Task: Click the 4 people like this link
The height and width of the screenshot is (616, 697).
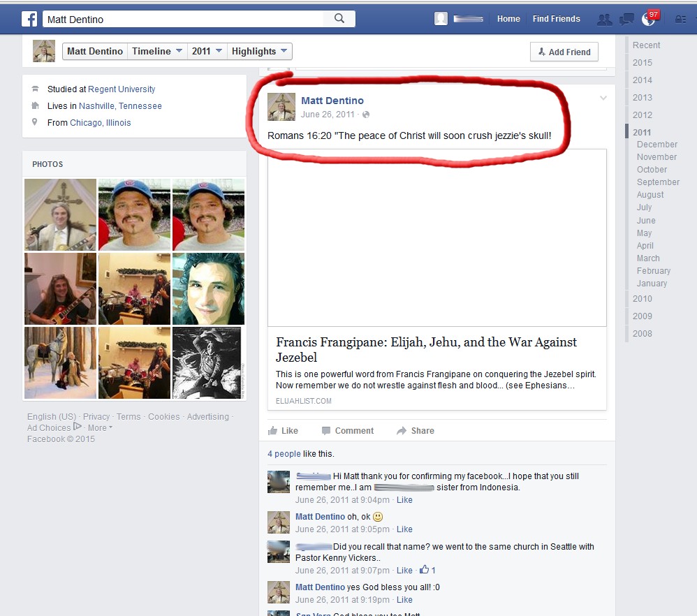Action: tap(284, 454)
